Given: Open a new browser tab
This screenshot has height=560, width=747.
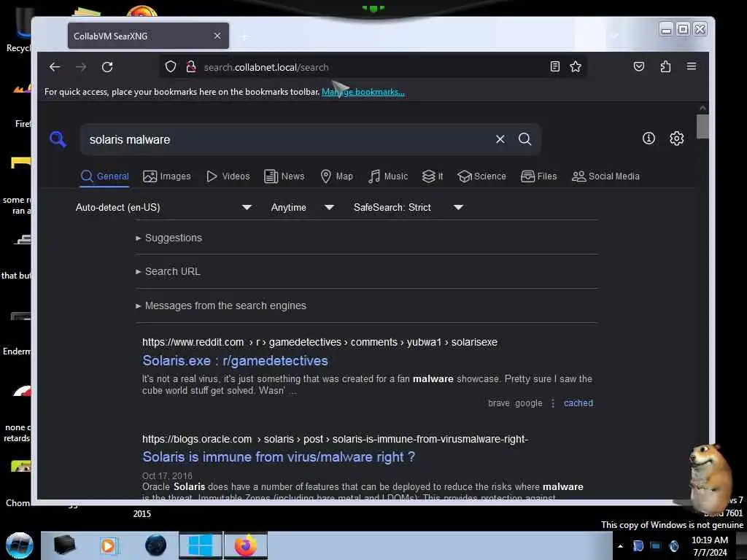Looking at the screenshot, I should tap(244, 36).
